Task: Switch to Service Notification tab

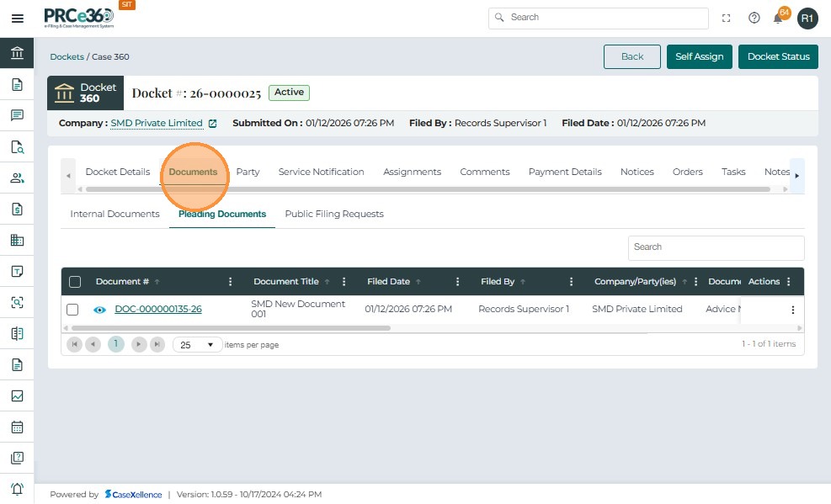Action: click(x=321, y=172)
